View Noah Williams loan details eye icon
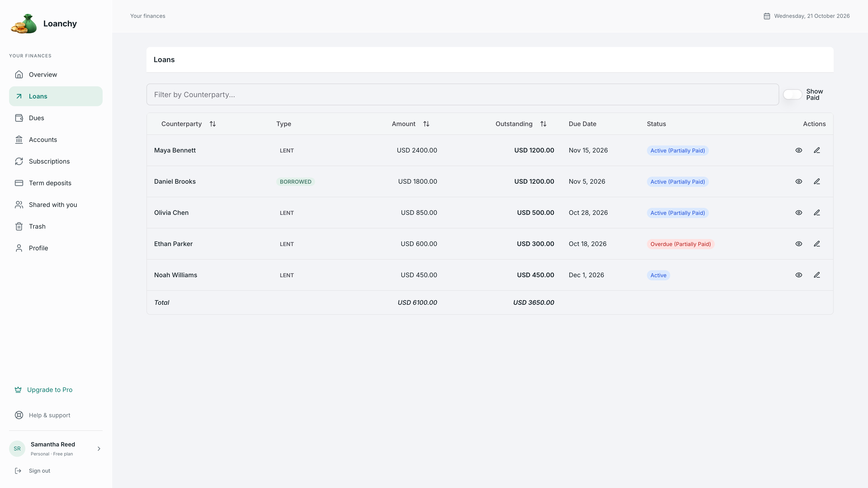This screenshot has width=868, height=488. click(799, 275)
